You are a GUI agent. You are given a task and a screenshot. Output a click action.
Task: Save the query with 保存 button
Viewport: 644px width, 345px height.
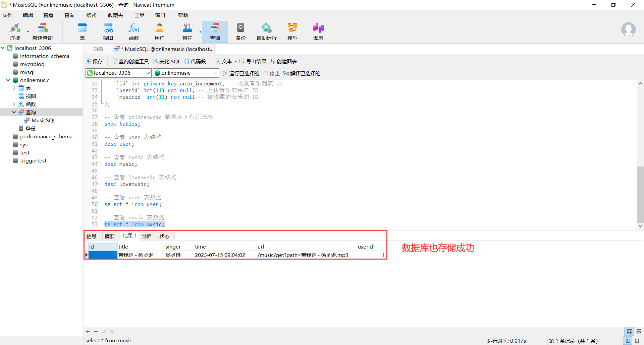point(94,61)
